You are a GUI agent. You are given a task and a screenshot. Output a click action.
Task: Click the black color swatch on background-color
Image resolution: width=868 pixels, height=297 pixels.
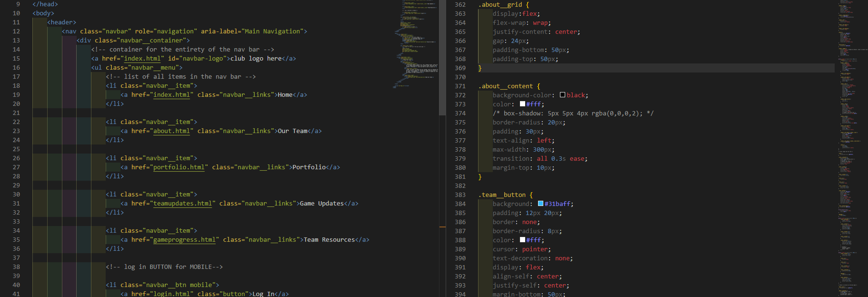pos(562,95)
